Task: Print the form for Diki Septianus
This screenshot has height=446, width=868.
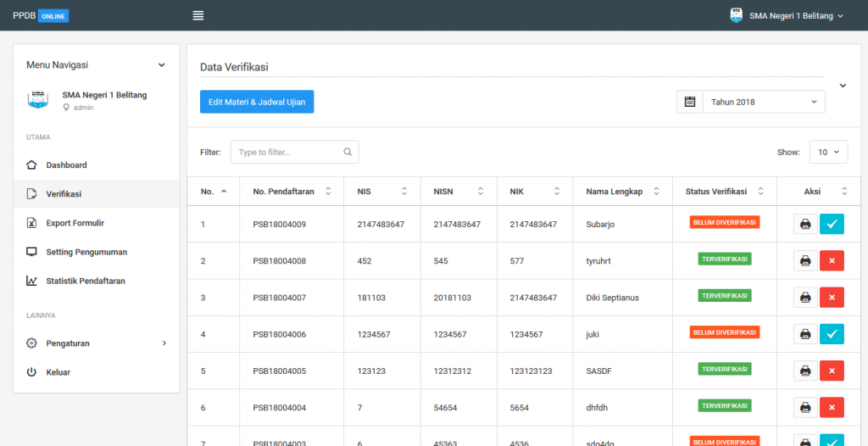Action: click(x=805, y=298)
